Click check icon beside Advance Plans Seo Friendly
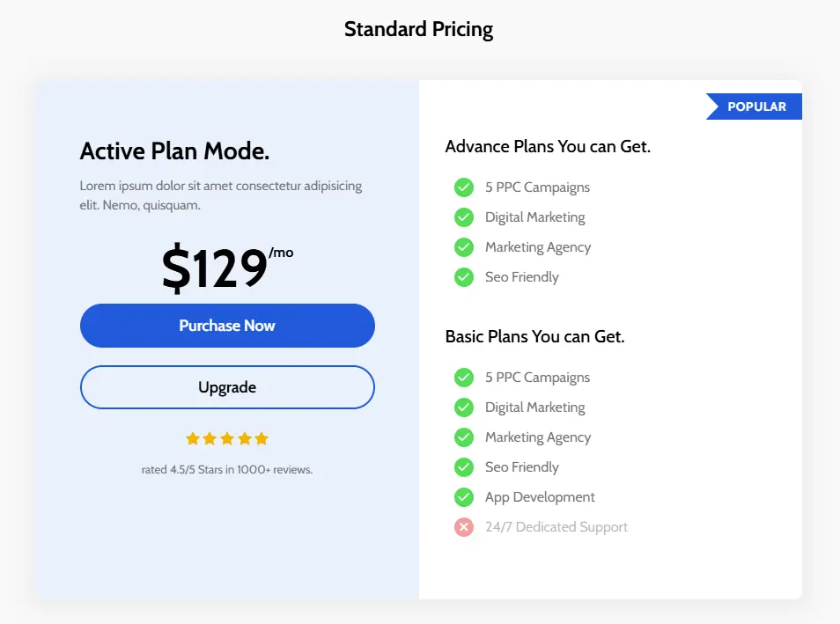 tap(464, 277)
